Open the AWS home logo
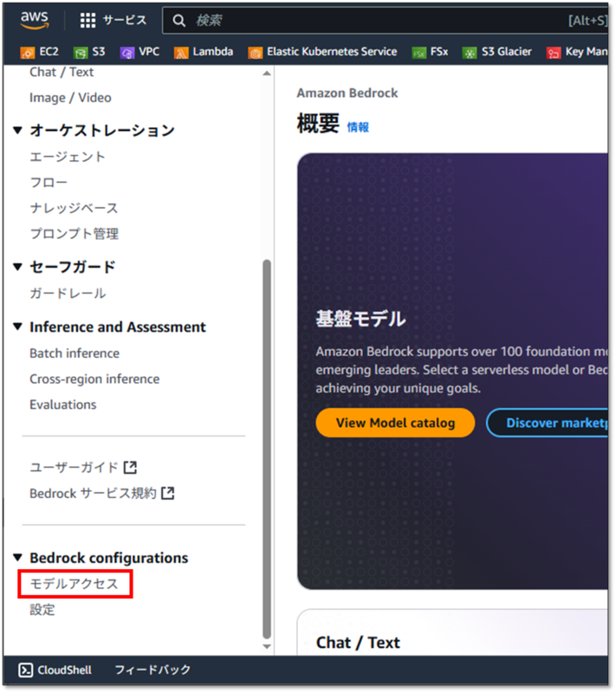The width and height of the screenshot is (616, 693). click(35, 20)
